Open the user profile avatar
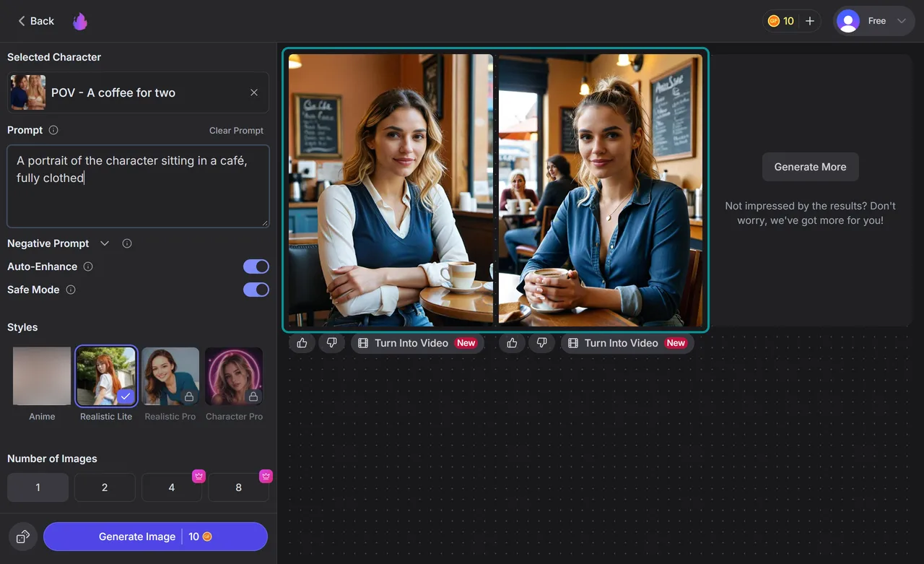The image size is (924, 564). [847, 21]
